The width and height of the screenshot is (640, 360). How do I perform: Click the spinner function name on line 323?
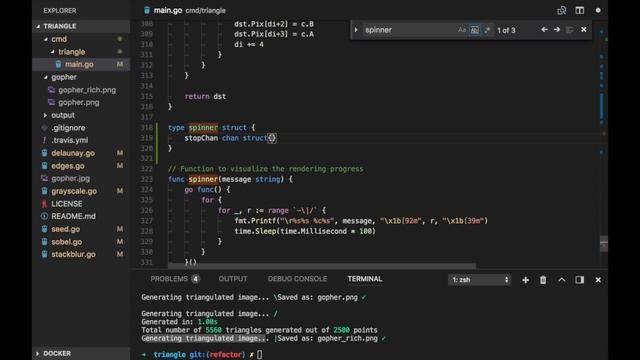(x=203, y=179)
